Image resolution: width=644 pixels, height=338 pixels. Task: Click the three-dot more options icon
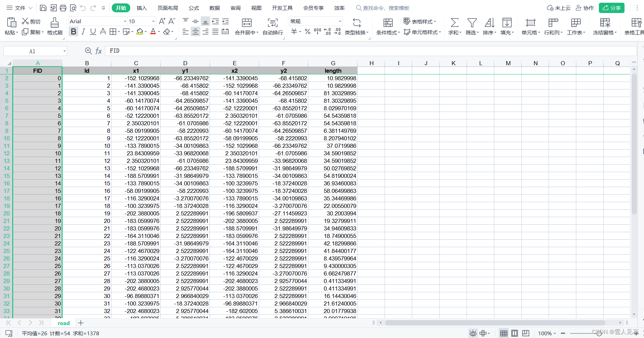coord(637,8)
